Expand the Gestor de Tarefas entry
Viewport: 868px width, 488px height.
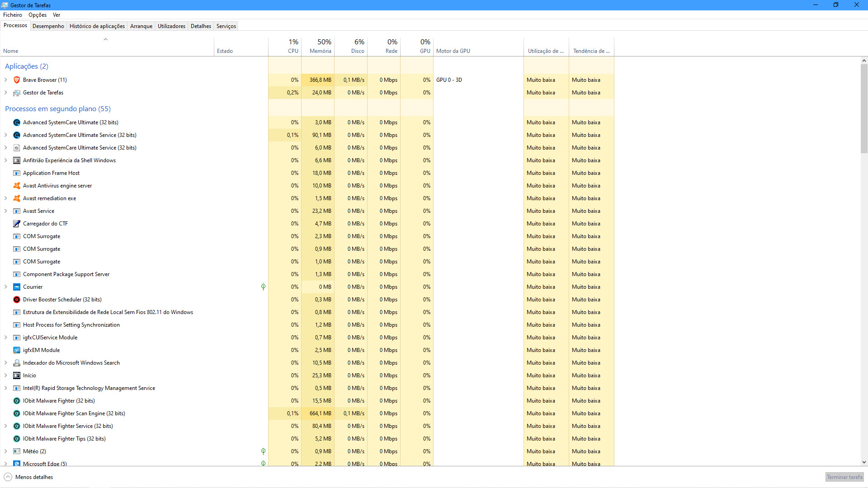coord(6,93)
